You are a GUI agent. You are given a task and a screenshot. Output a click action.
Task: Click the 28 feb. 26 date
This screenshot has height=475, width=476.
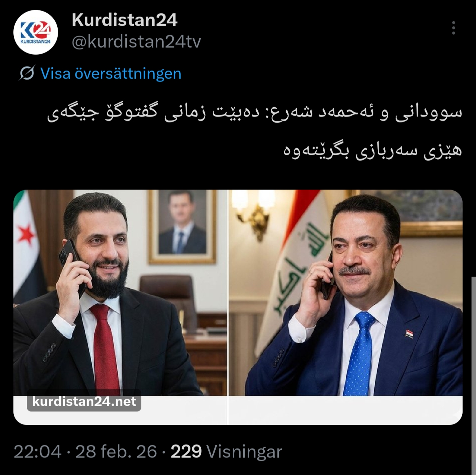coord(116,452)
